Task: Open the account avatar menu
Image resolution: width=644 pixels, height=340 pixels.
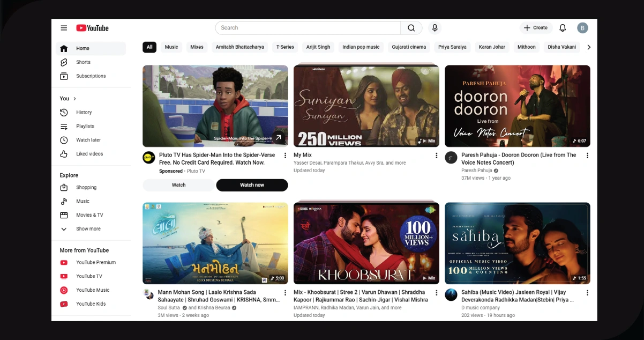Action: [582, 28]
